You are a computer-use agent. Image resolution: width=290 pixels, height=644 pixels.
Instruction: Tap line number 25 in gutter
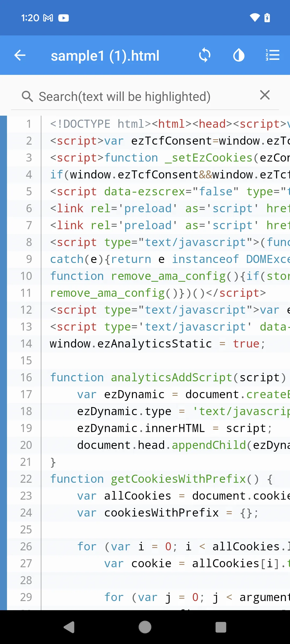[x=26, y=530]
